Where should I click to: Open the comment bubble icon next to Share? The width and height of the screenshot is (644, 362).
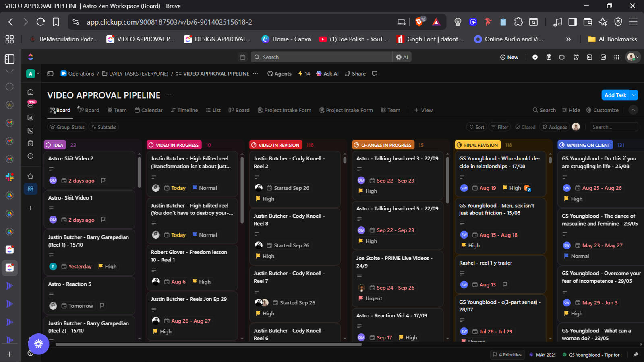click(375, 74)
